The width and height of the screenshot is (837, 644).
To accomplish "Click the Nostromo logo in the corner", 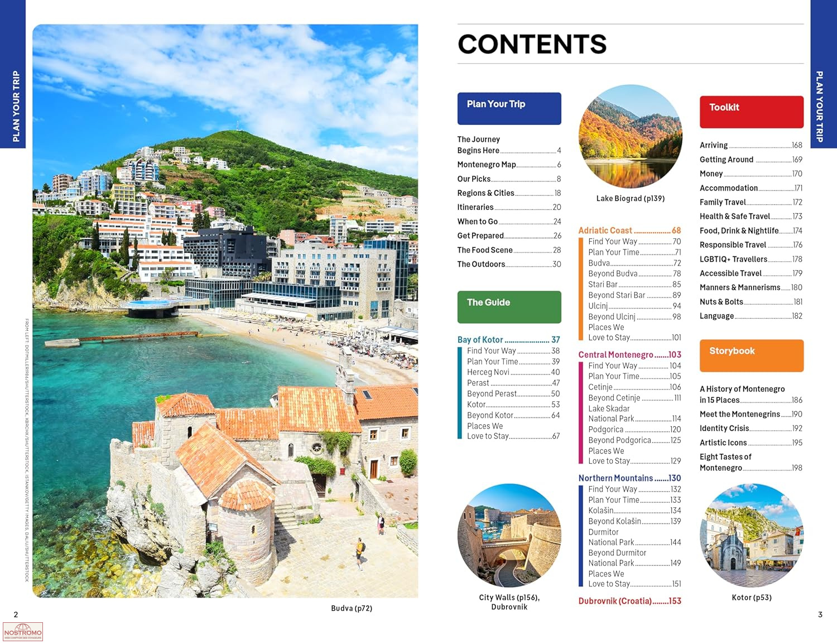I will (x=23, y=632).
